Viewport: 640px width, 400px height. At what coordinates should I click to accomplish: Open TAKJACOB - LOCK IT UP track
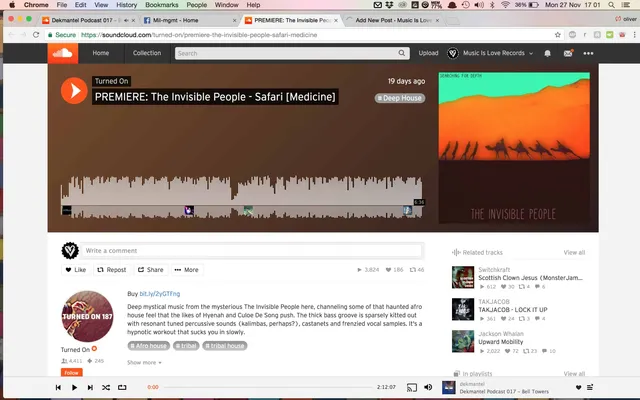pos(513,310)
